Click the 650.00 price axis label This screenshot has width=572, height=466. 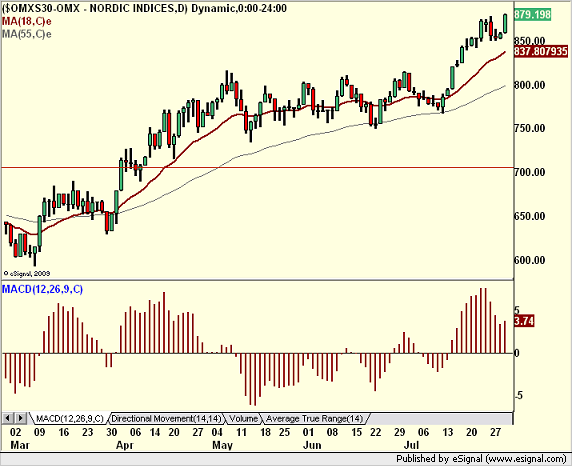530,216
